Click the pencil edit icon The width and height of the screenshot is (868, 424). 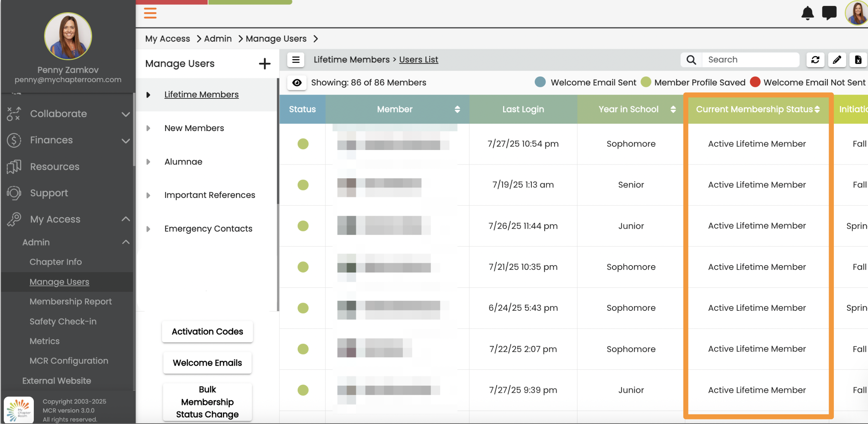pyautogui.click(x=837, y=60)
